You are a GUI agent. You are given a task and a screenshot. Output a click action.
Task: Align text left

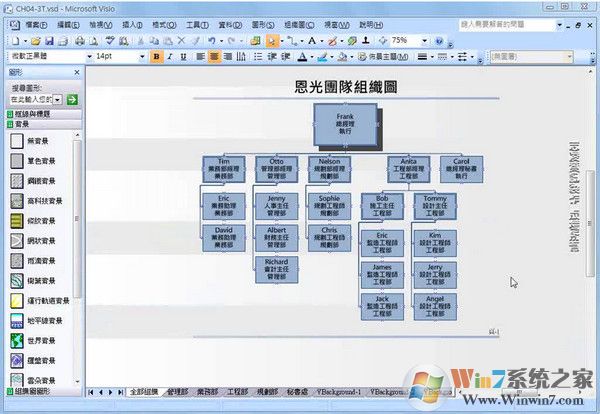201,57
